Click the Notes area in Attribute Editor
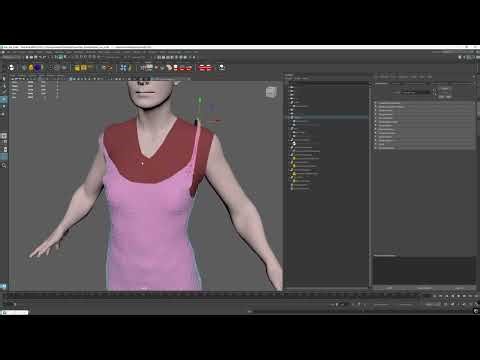Viewport: 480px width, 360px height. tap(424, 271)
